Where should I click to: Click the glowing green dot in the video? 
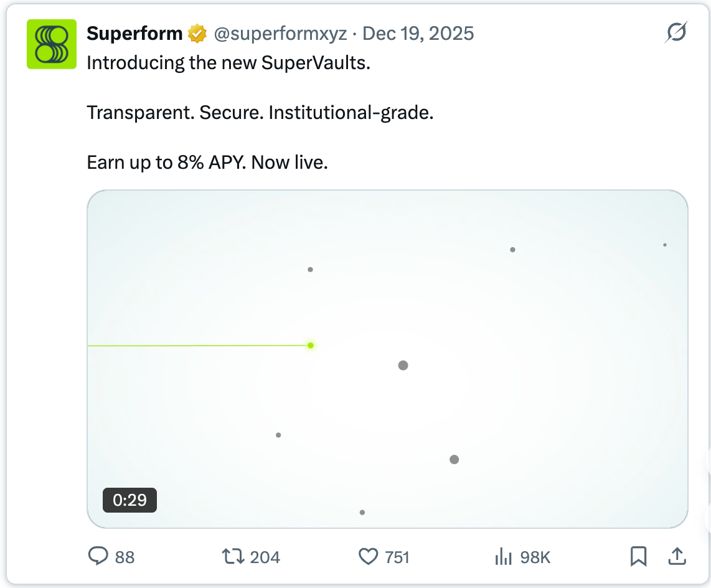tap(310, 345)
